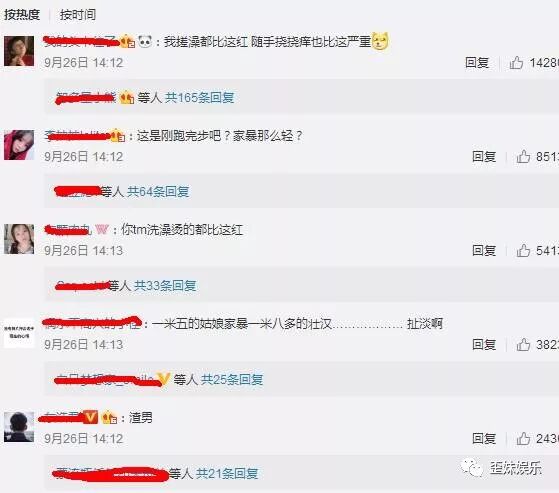
Task: Like the comment '这是刚跑完步吧？家暴那么轻？'
Action: coord(523,157)
